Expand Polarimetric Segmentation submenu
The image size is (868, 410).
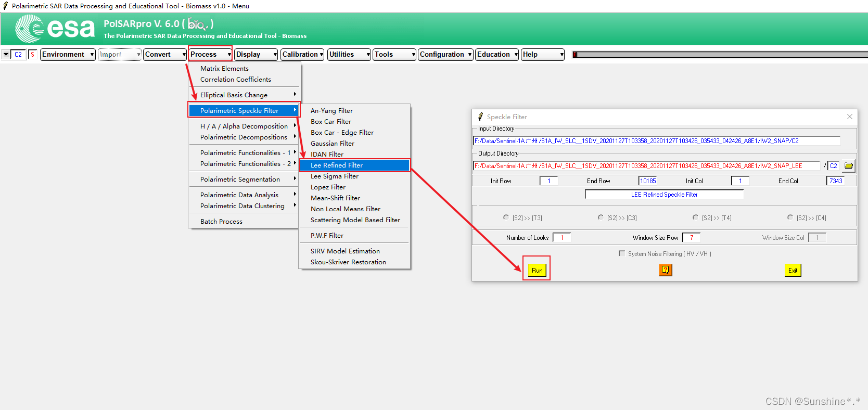point(244,179)
